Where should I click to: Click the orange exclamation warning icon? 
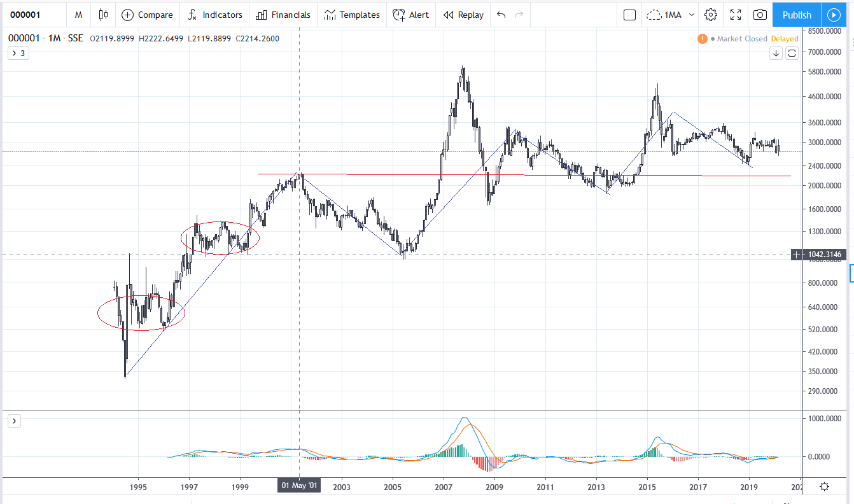(702, 39)
